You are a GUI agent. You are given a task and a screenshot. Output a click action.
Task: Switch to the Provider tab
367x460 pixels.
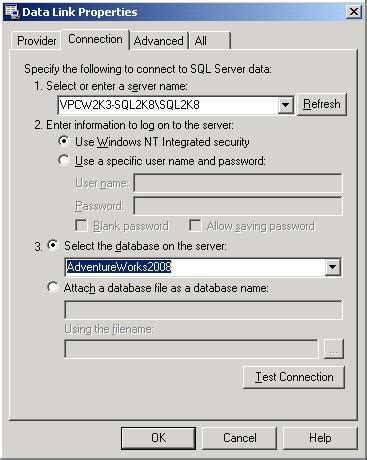pos(36,41)
